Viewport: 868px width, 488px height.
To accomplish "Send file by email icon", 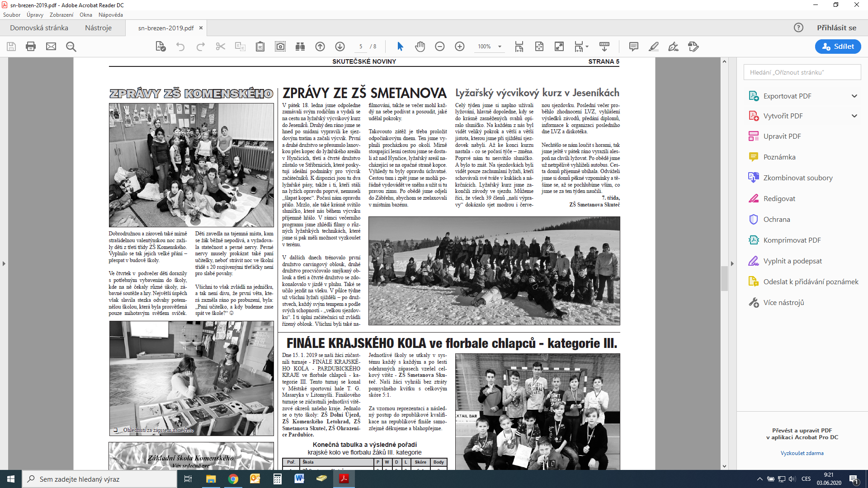I will coord(51,47).
